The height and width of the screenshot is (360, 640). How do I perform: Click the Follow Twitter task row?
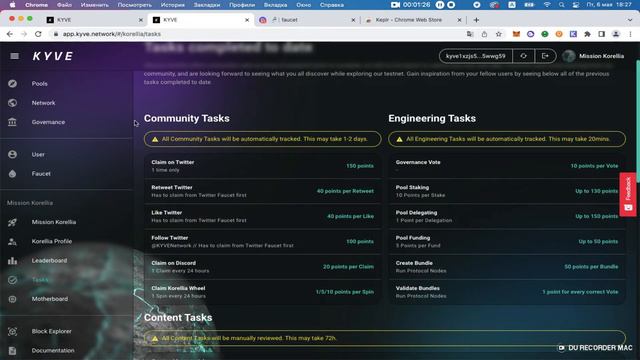pos(262,242)
